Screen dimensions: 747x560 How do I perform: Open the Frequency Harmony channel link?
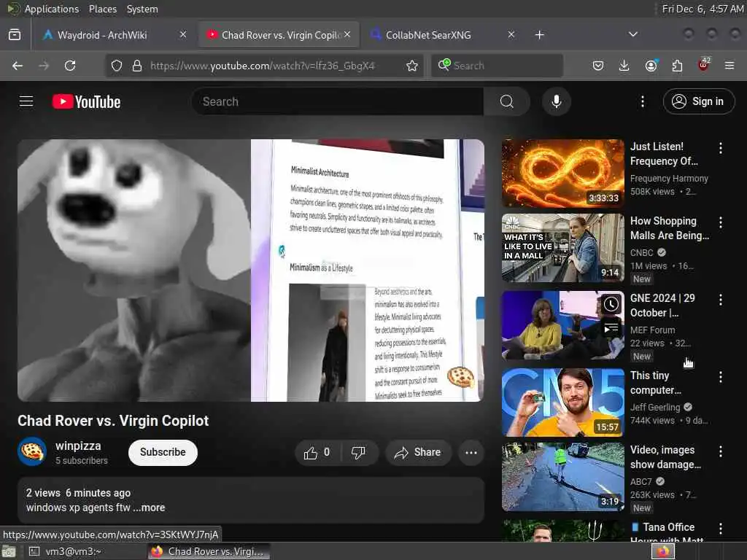click(669, 178)
